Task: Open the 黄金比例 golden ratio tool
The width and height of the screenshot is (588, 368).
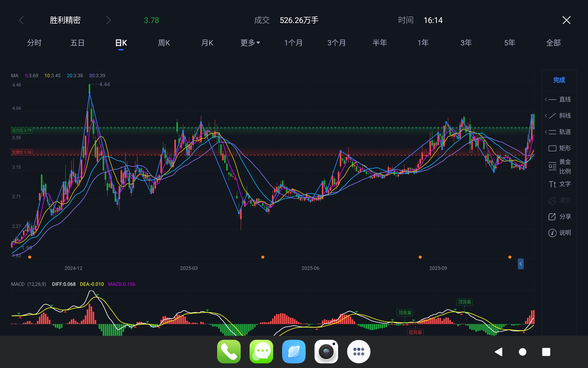Action: click(559, 166)
